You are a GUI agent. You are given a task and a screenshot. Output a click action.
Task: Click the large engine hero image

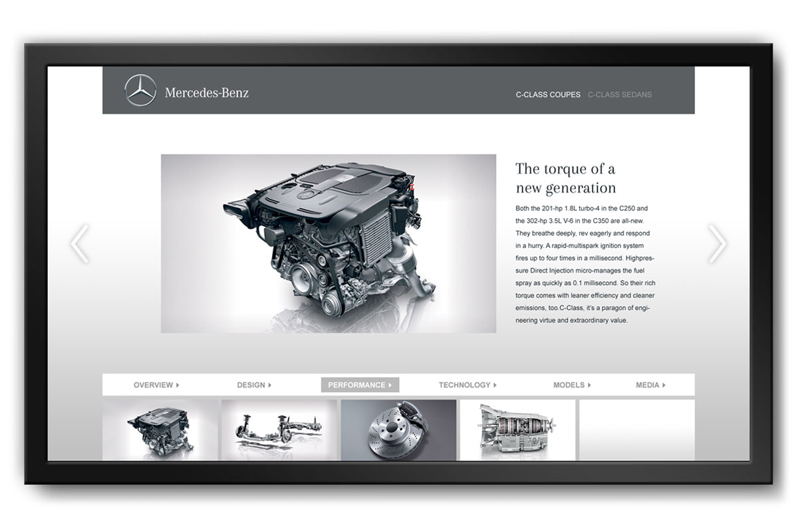[329, 243]
